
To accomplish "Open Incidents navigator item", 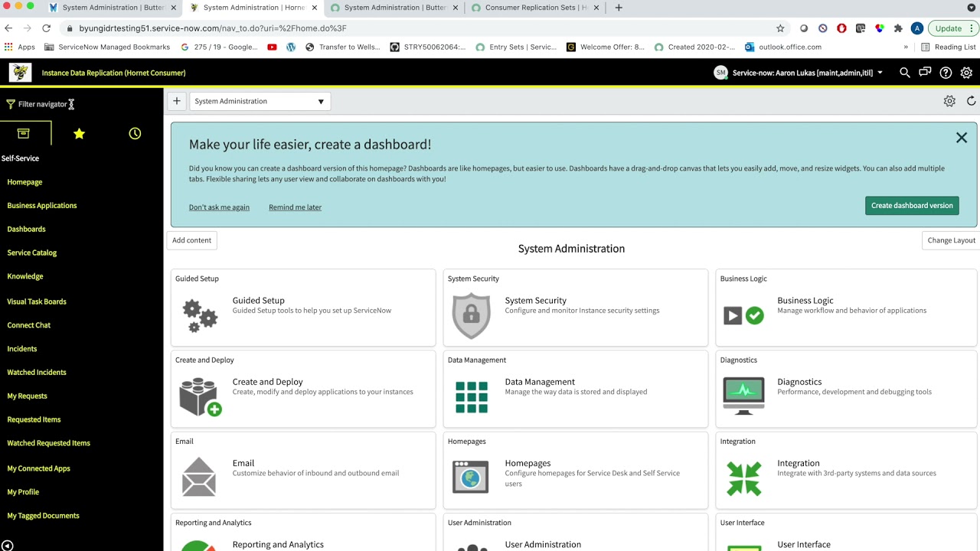I will point(22,349).
